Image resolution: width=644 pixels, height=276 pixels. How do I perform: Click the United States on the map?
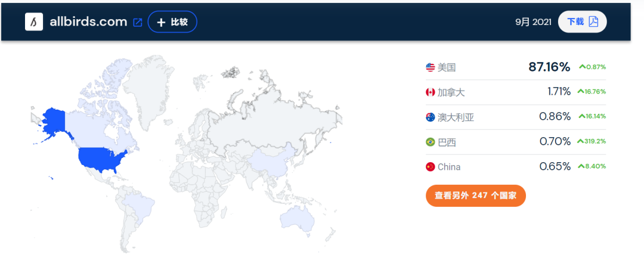coord(103,159)
